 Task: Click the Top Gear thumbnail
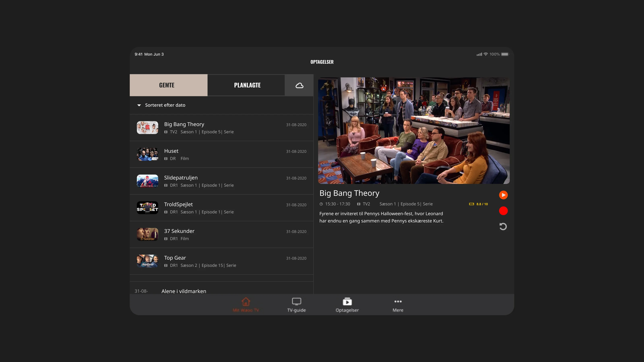pyautogui.click(x=148, y=261)
